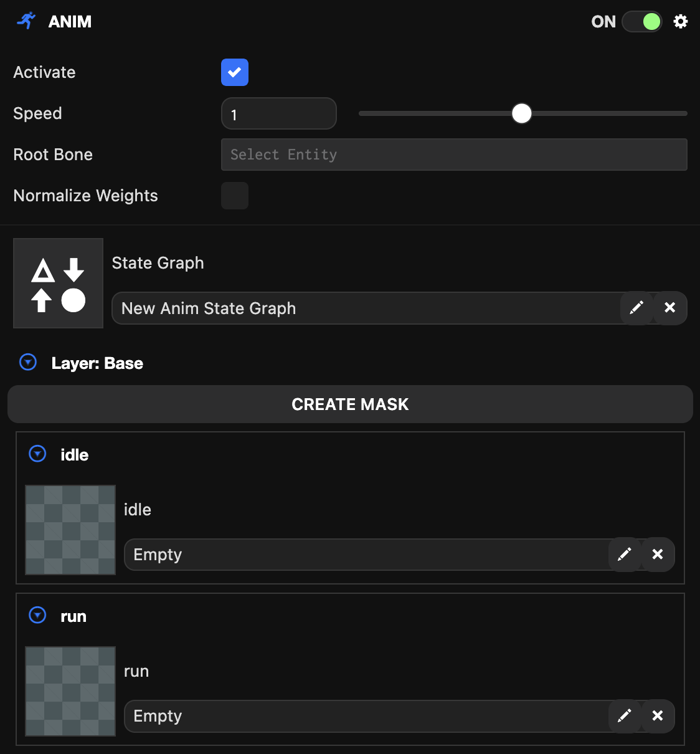
Task: Click the Root Bone Select Entity field
Action: point(454,155)
